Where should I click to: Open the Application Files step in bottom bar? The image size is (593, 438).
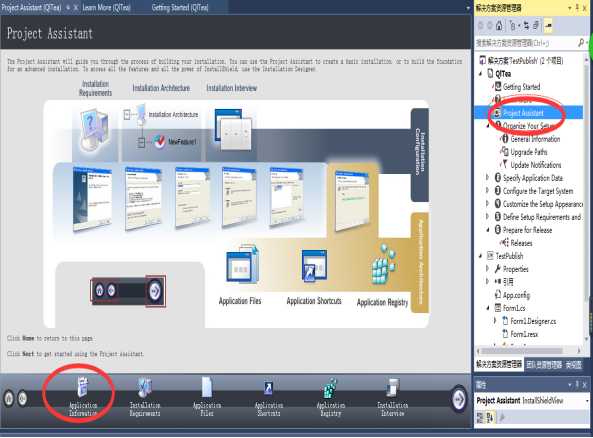point(207,397)
